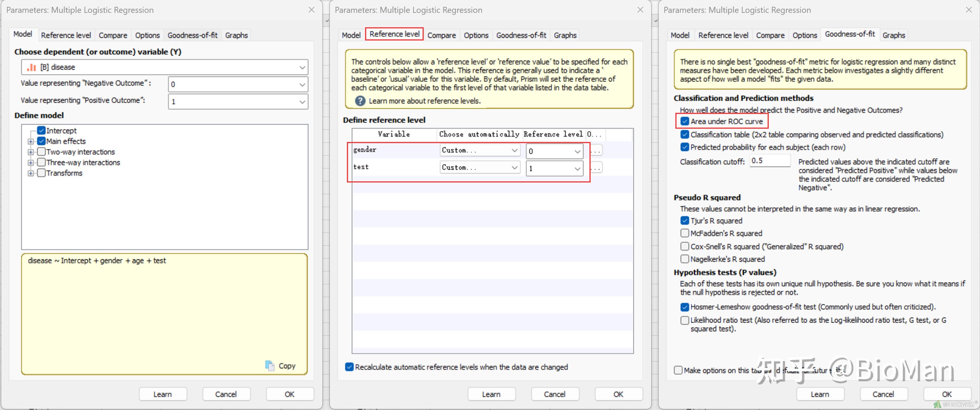Click the help question mark icon
The height and width of the screenshot is (410, 980).
[360, 101]
